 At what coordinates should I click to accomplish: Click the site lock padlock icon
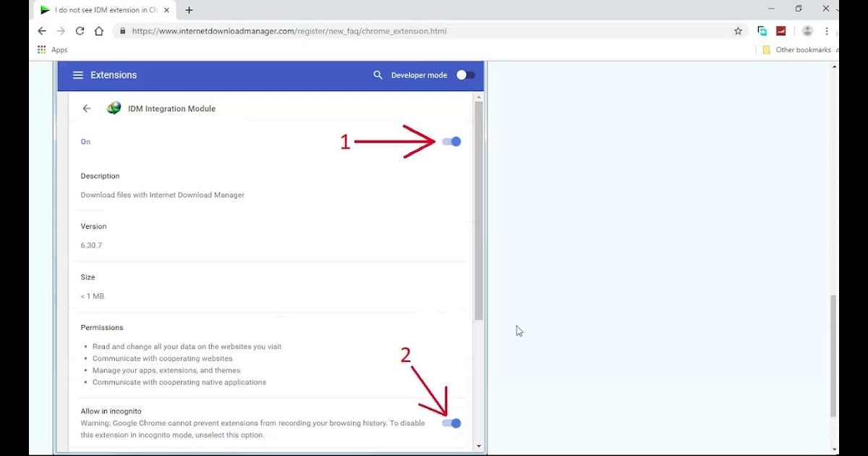(x=122, y=31)
